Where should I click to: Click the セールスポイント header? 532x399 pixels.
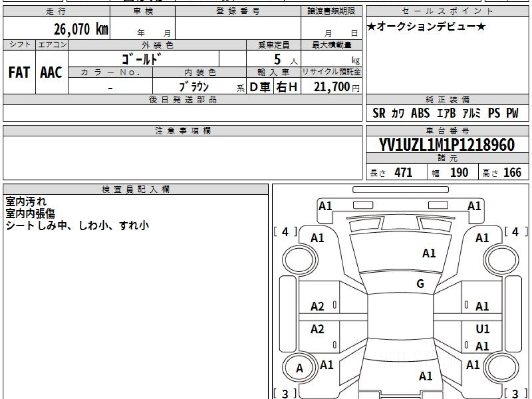tap(447, 12)
